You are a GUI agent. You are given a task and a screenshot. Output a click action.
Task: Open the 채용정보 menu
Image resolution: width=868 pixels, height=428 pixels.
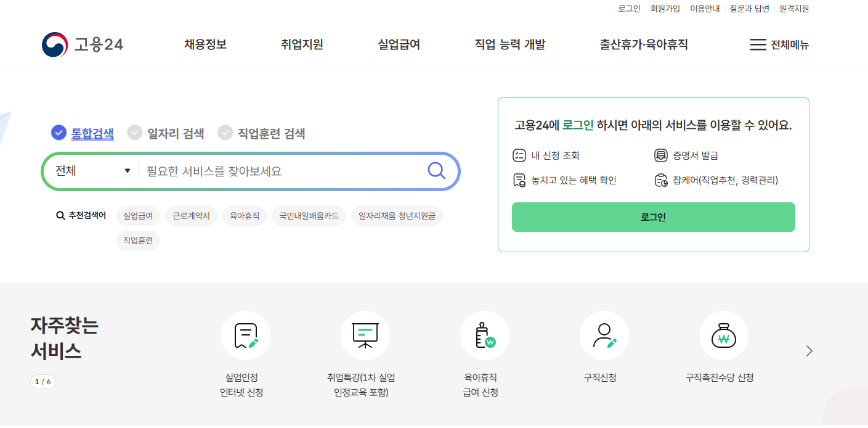[x=204, y=44]
